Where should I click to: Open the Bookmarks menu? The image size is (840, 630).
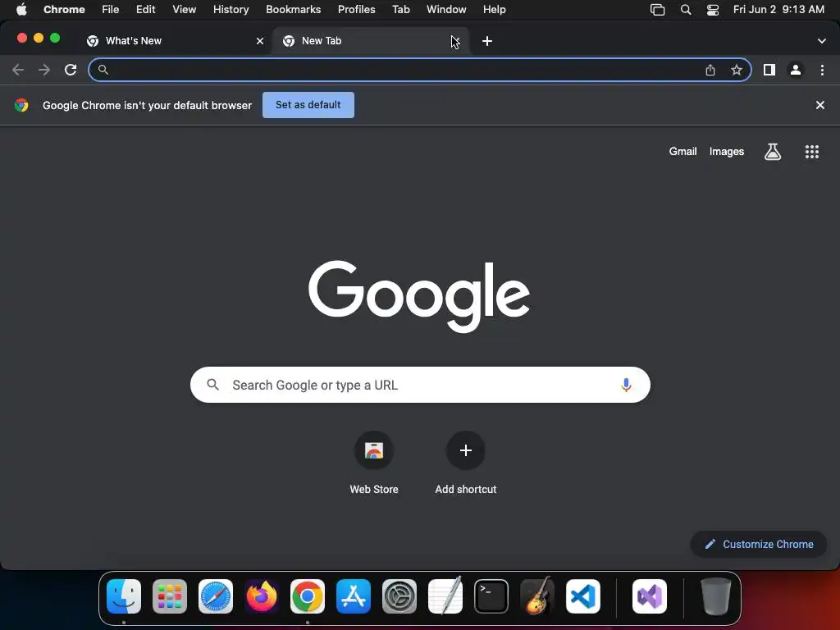point(293,9)
